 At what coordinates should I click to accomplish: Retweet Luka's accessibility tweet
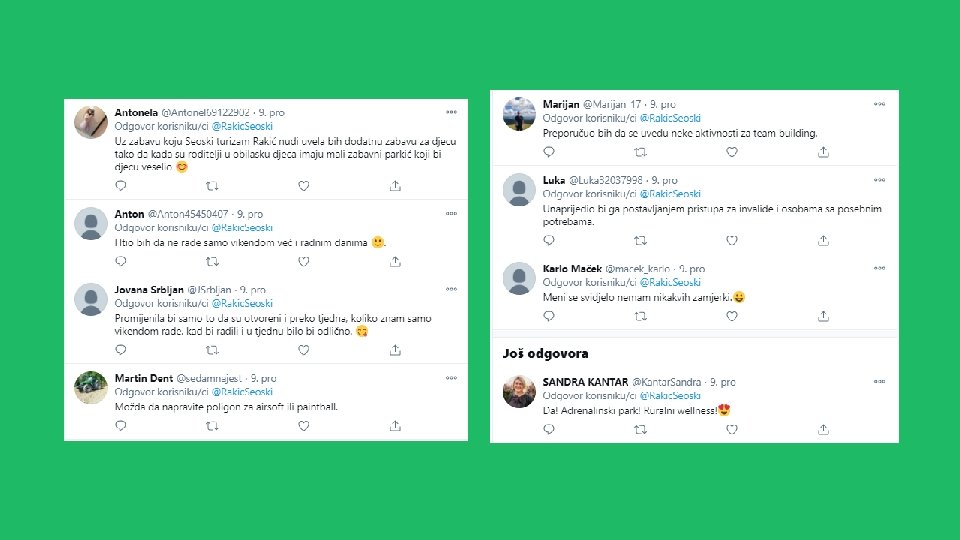tap(640, 241)
